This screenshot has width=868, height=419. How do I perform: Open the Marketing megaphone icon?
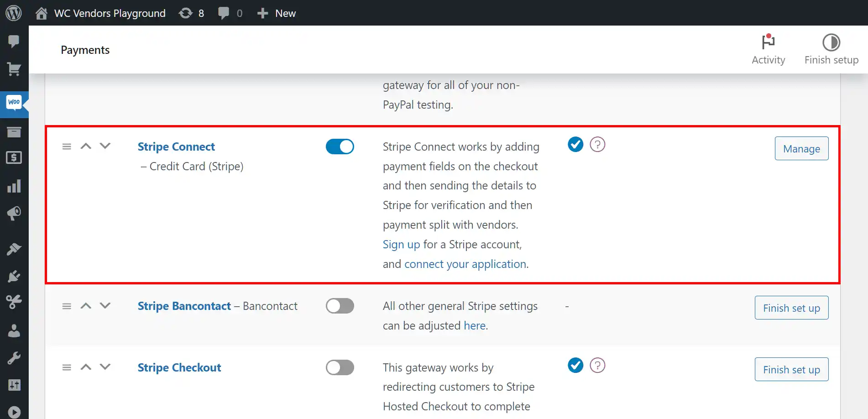coord(14,214)
